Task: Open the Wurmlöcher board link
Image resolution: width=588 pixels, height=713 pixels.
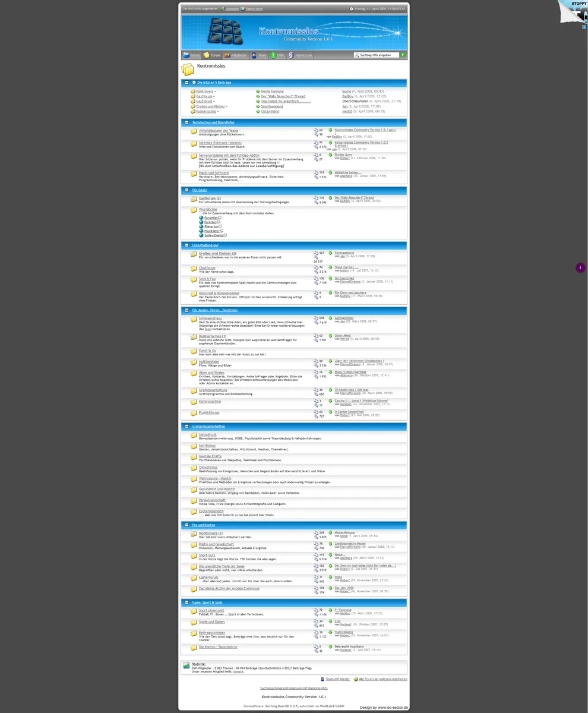Action: click(x=208, y=209)
